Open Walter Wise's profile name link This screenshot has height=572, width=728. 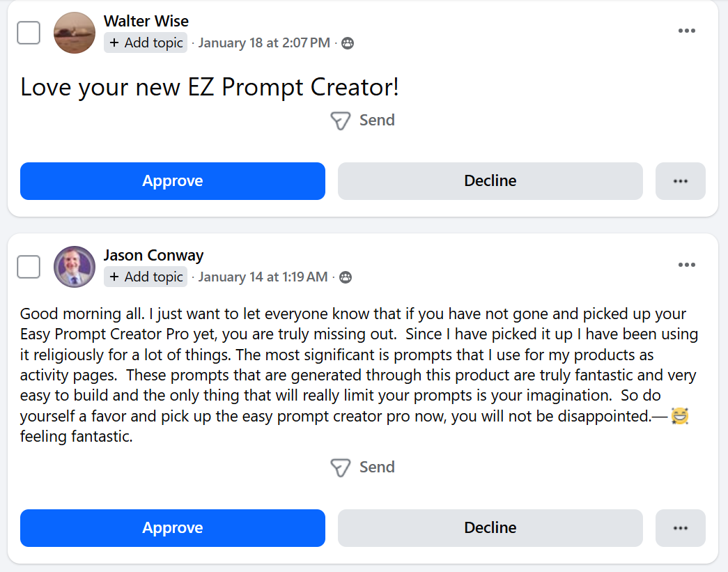[x=146, y=22]
